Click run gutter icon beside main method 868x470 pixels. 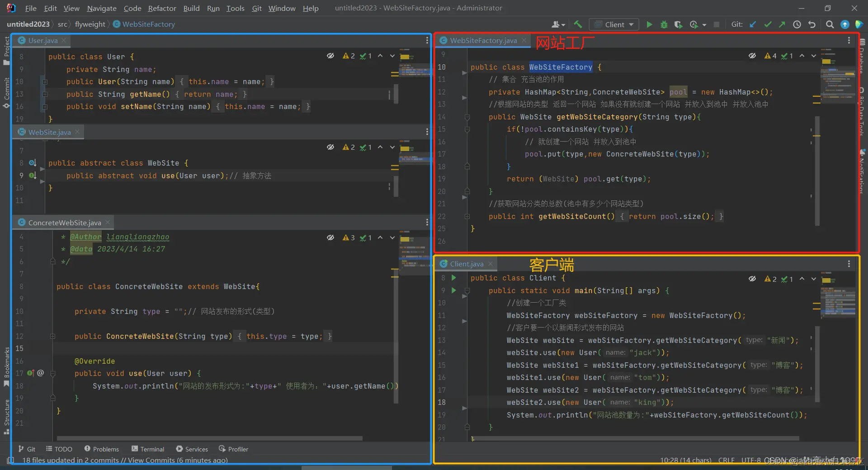(454, 290)
